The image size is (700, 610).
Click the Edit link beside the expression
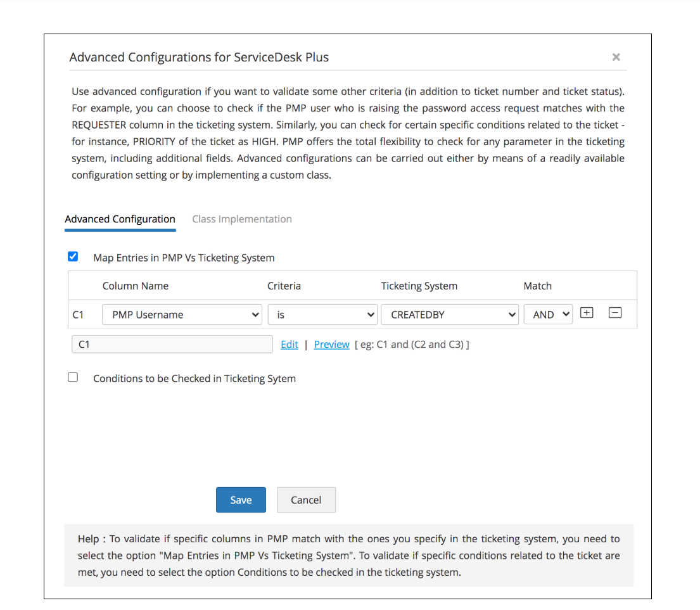290,345
